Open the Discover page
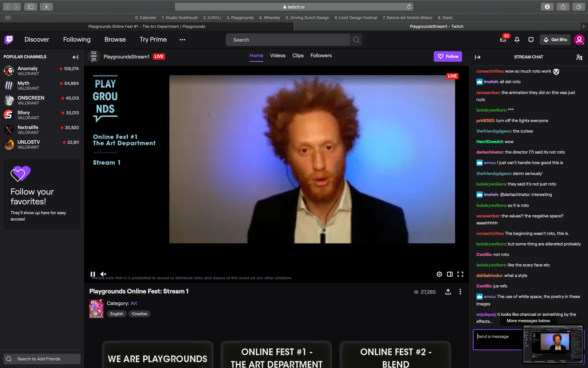 click(x=37, y=39)
